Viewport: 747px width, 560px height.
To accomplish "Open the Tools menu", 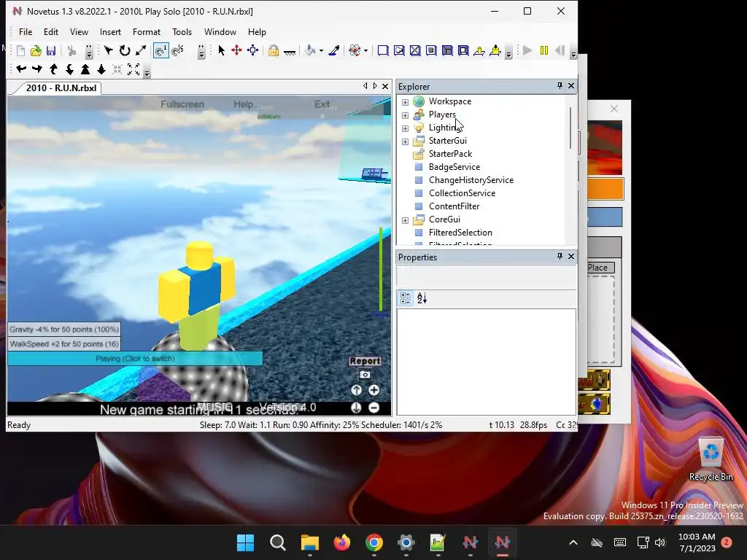I will [182, 32].
